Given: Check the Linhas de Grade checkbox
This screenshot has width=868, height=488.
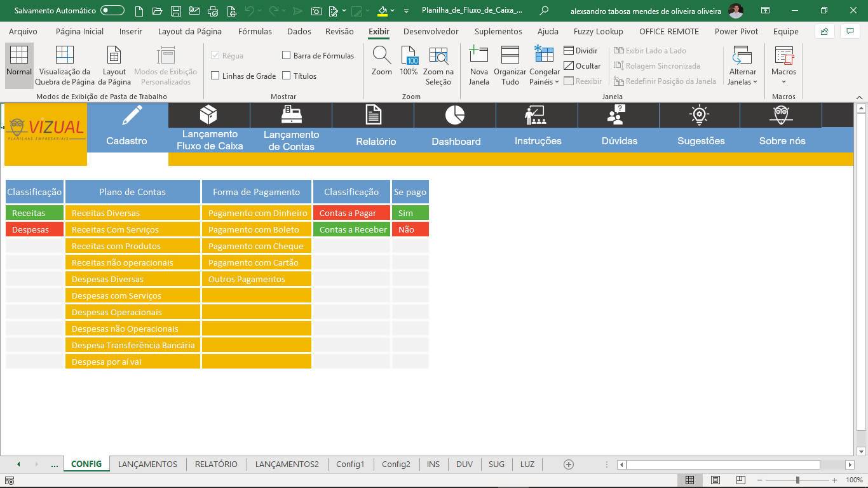Looking at the screenshot, I should [x=215, y=76].
